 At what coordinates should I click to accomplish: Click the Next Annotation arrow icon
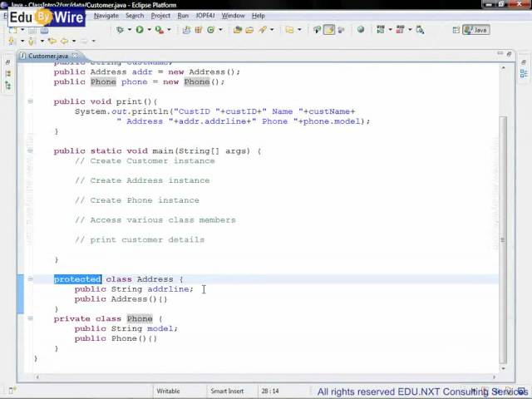tap(12, 41)
